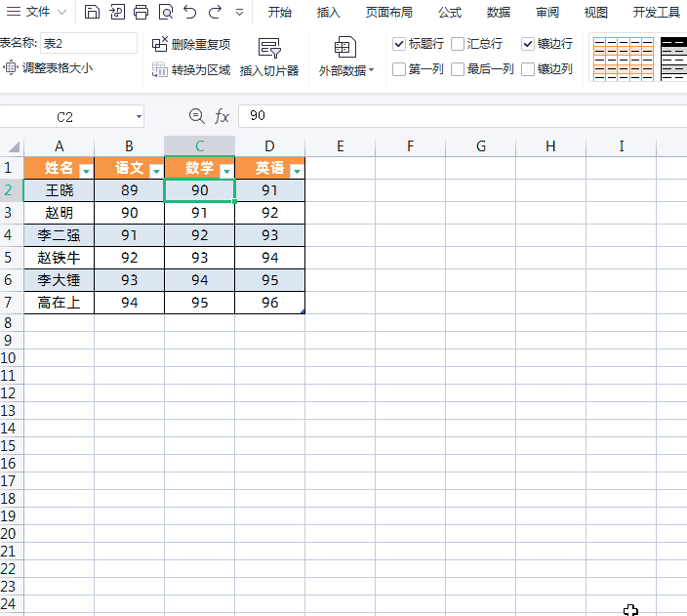Open the 审阅 tab
687x616 pixels.
(547, 13)
